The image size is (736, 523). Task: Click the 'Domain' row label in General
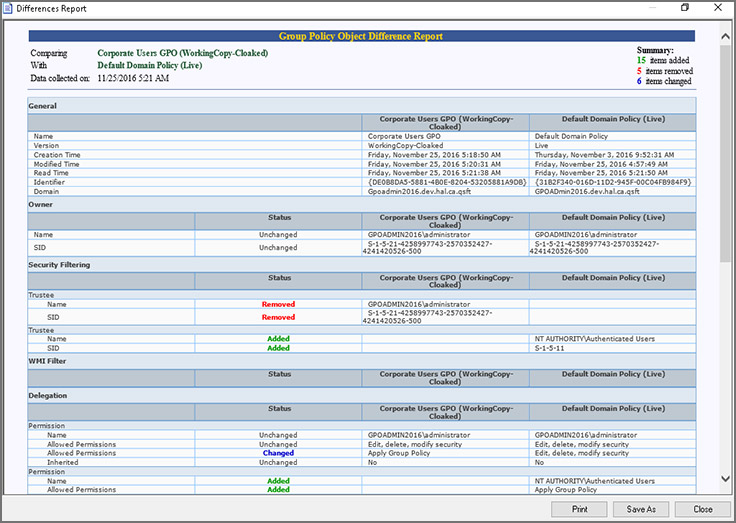pos(46,192)
